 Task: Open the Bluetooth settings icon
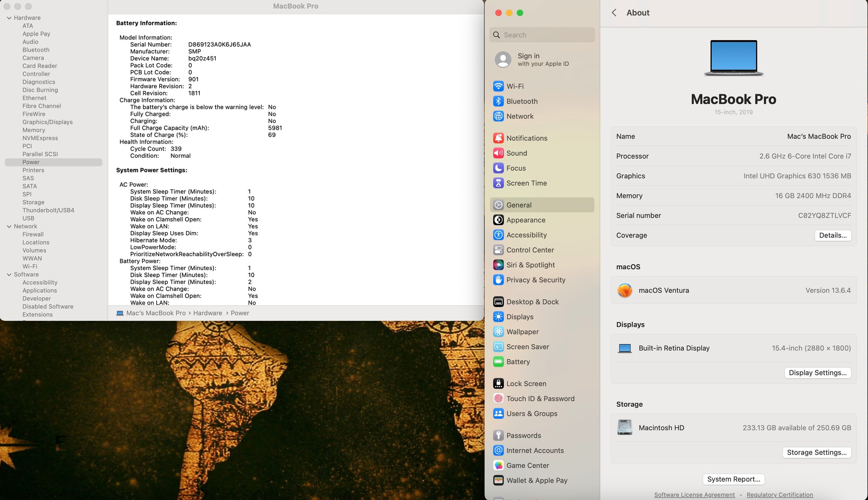[x=498, y=101]
